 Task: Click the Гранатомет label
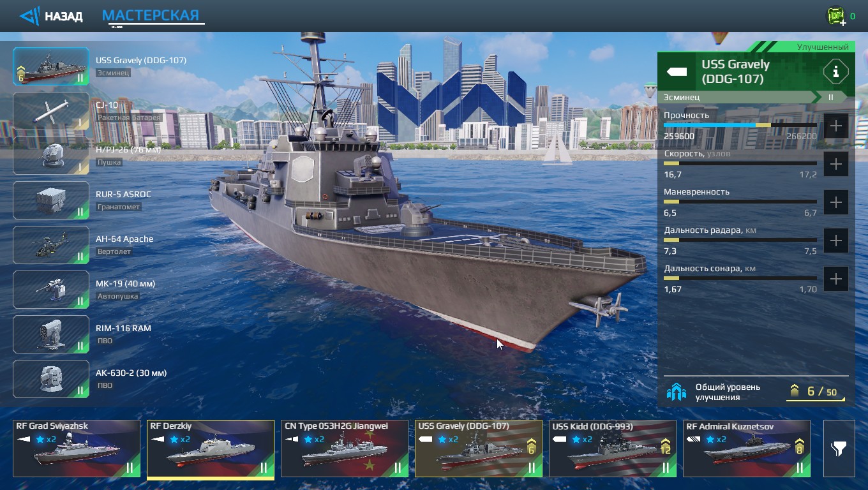[119, 207]
